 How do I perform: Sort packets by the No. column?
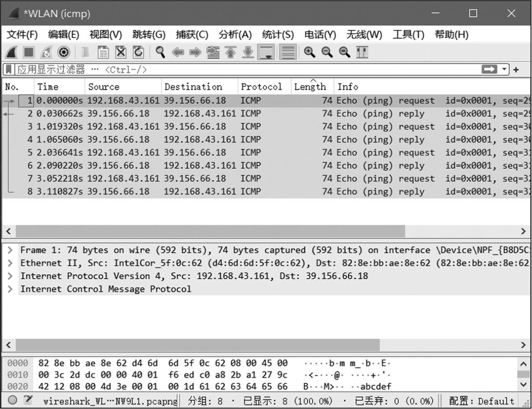(x=18, y=87)
